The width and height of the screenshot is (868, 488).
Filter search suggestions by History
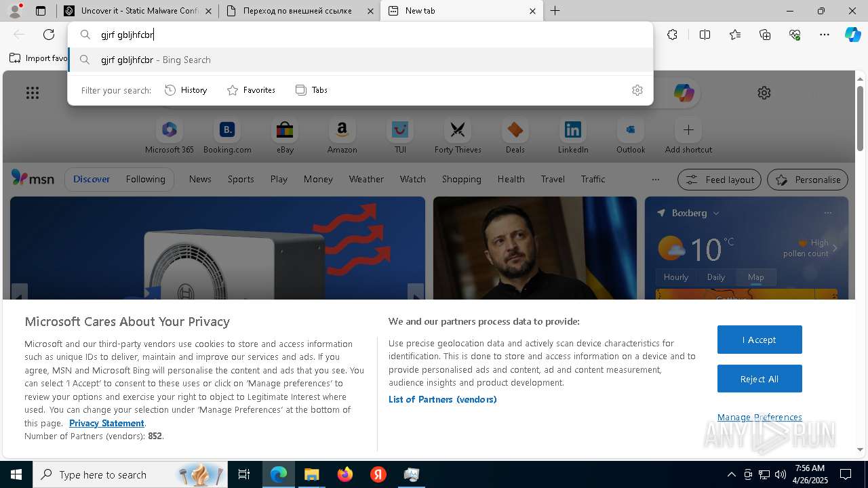[186, 90]
